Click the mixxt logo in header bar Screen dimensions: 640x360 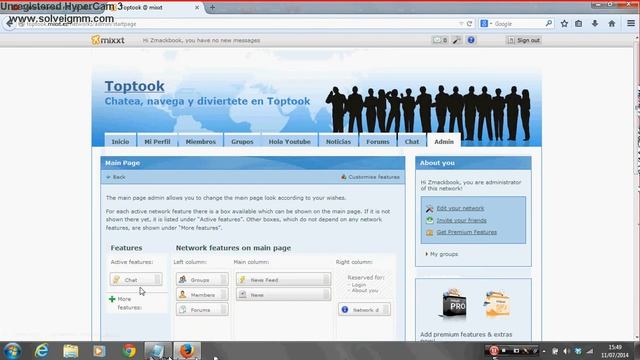pyautogui.click(x=108, y=40)
